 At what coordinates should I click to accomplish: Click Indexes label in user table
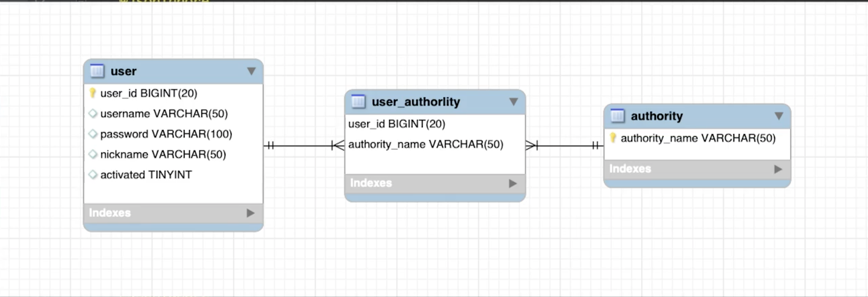110,213
